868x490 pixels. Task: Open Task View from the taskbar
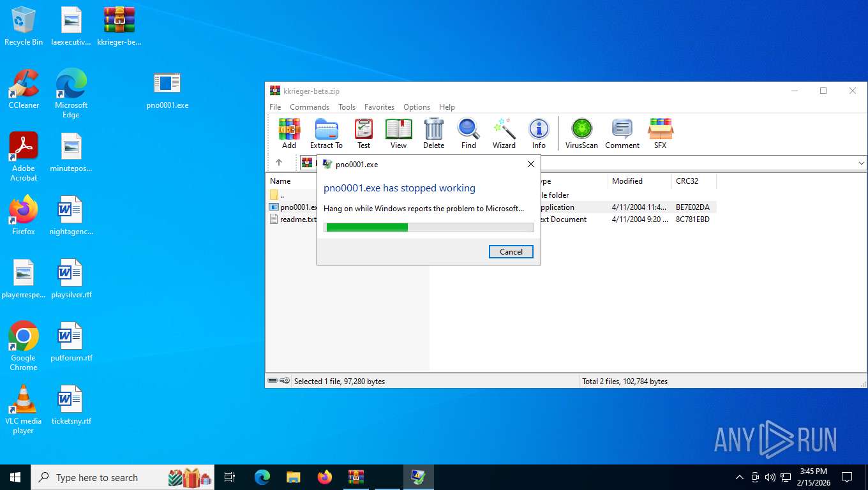pyautogui.click(x=230, y=477)
